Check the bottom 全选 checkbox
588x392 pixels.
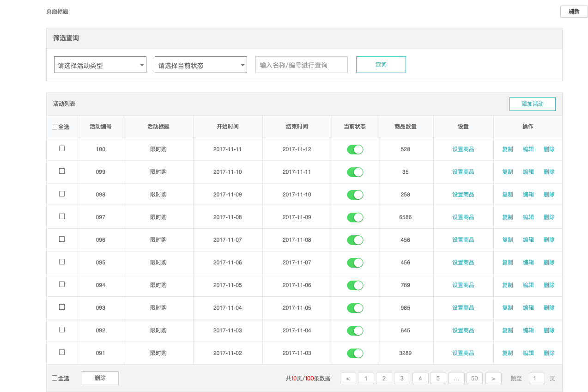54,378
